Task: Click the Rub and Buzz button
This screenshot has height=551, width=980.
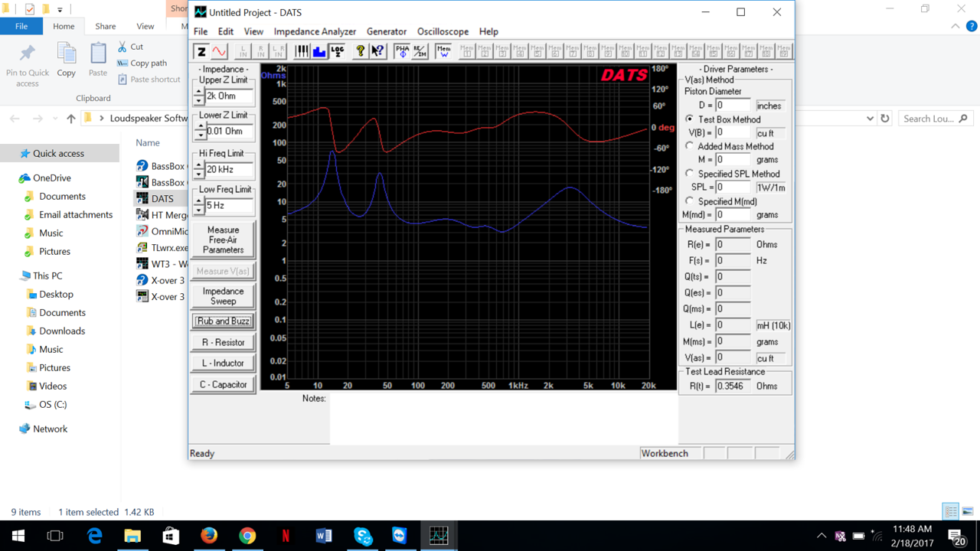Action: pos(223,321)
